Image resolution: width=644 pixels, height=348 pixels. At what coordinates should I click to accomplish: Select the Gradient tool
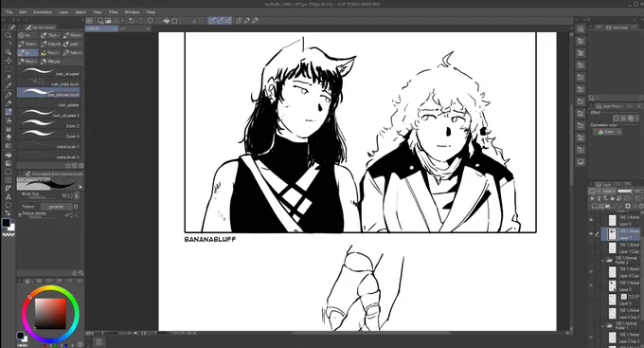[8, 163]
